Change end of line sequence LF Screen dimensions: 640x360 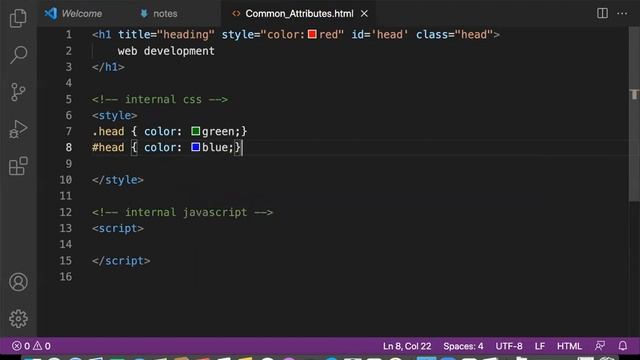(540, 346)
